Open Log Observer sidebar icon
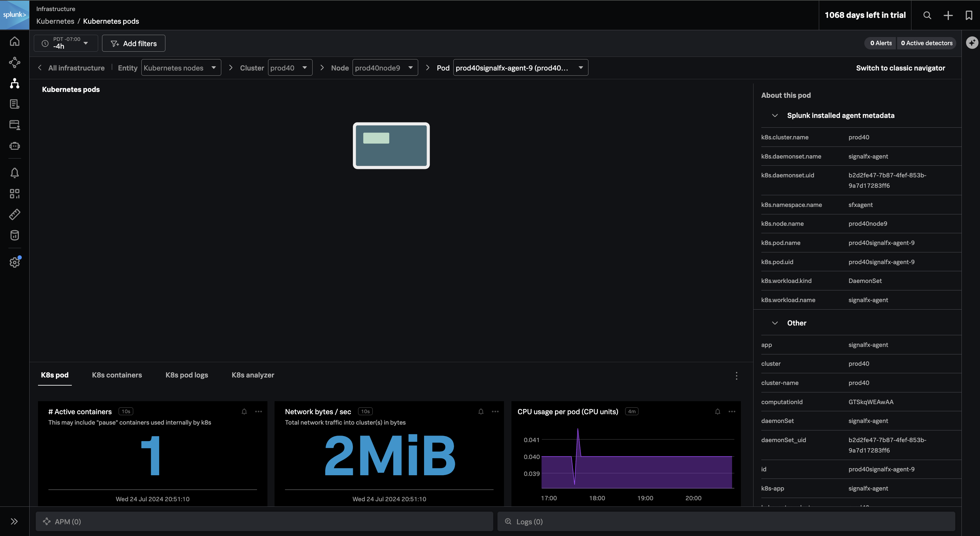 pyautogui.click(x=14, y=104)
